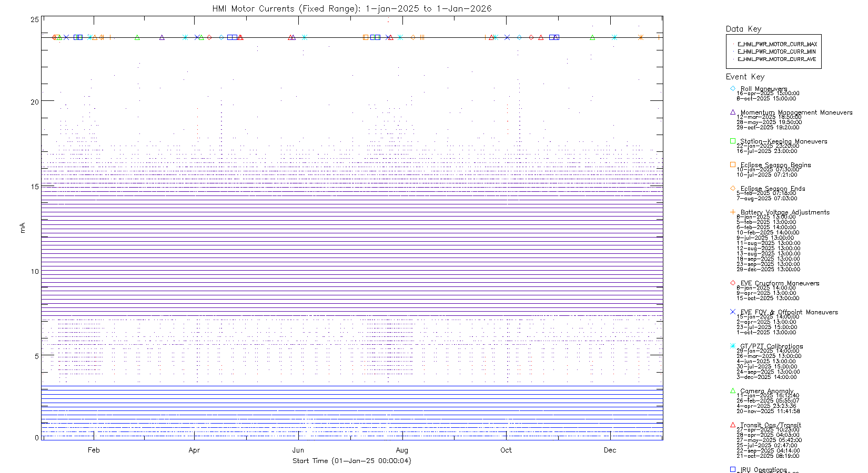868x473 pixels.
Task: Click the E_HMI_PWR_MOTOR_CURR_MAX entry in Data Key
Action: (777, 45)
